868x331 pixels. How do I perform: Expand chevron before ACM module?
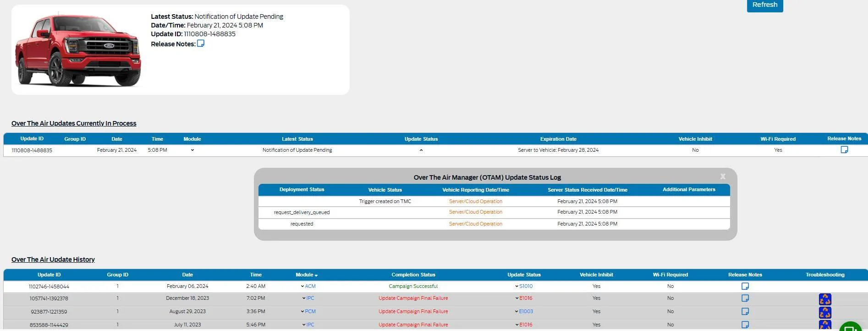tap(302, 286)
